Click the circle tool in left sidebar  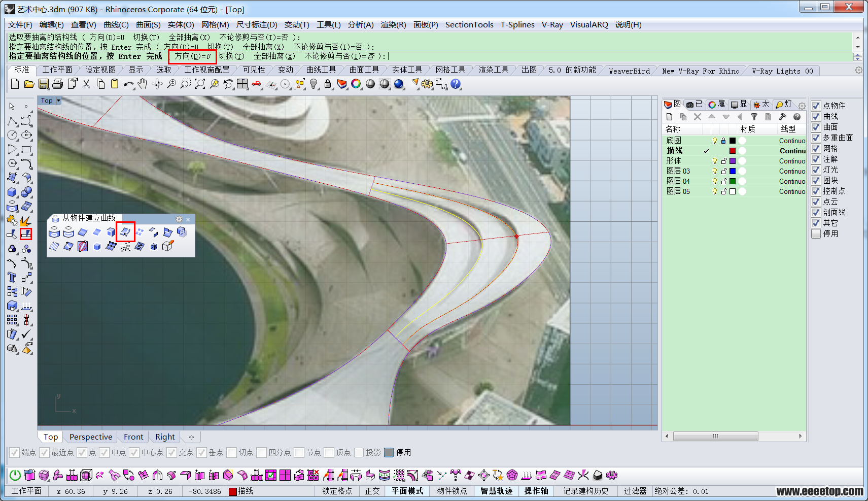[12, 135]
